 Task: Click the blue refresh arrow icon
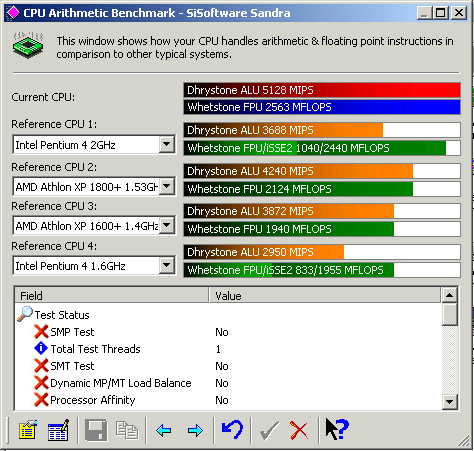[232, 430]
